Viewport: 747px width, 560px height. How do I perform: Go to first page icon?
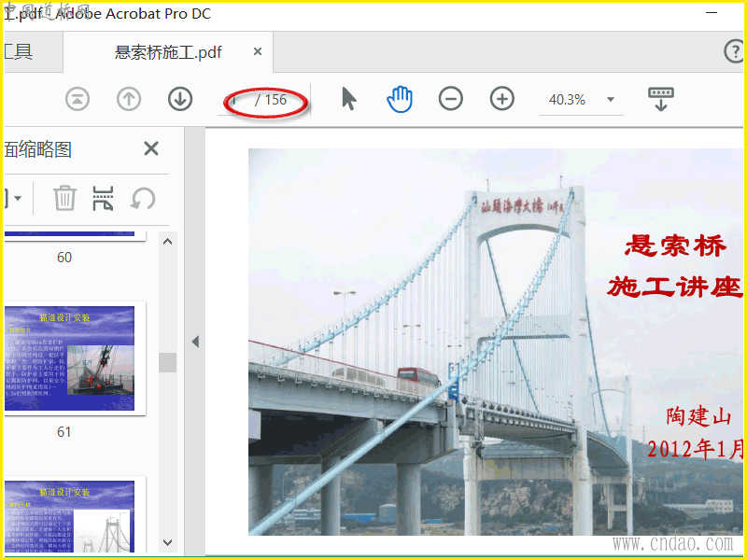(x=78, y=100)
